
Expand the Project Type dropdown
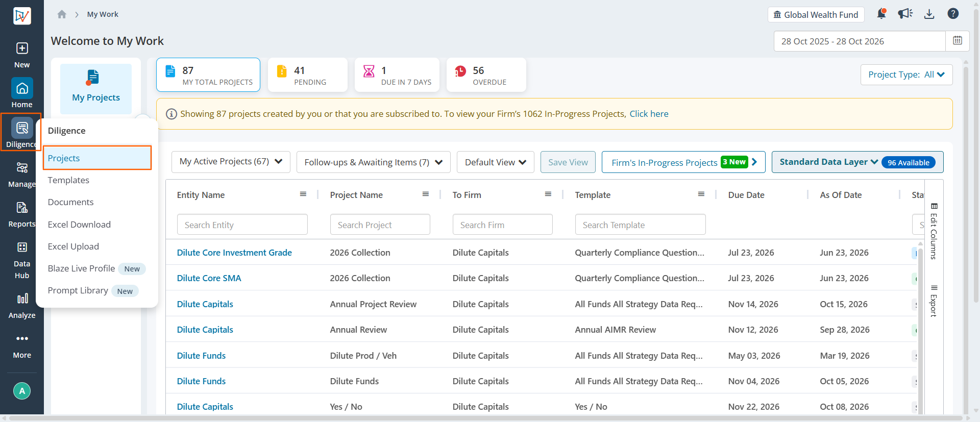pyautogui.click(x=906, y=75)
